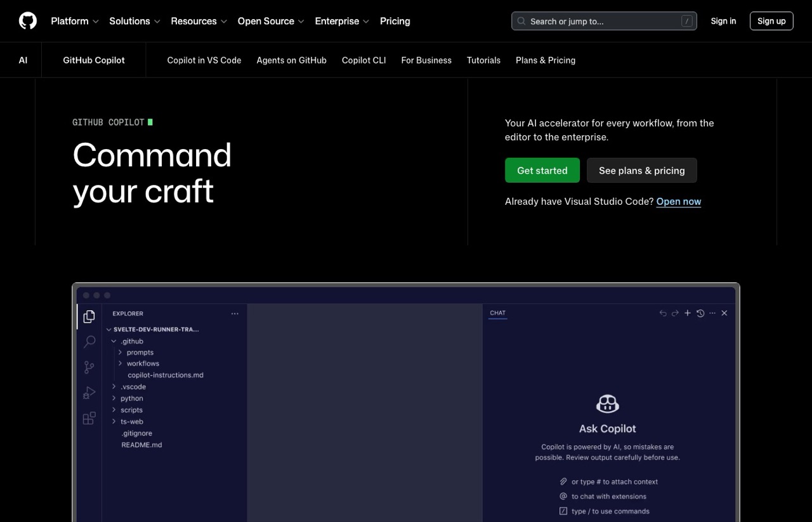Viewport: 812px width, 522px height.
Task: Open the AI section link
Action: pos(23,60)
